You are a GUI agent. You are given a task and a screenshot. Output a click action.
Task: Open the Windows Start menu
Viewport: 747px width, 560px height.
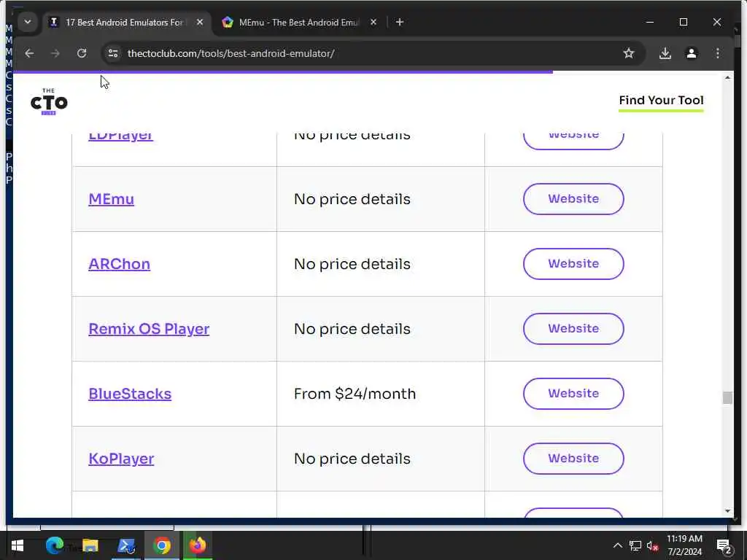[18, 545]
